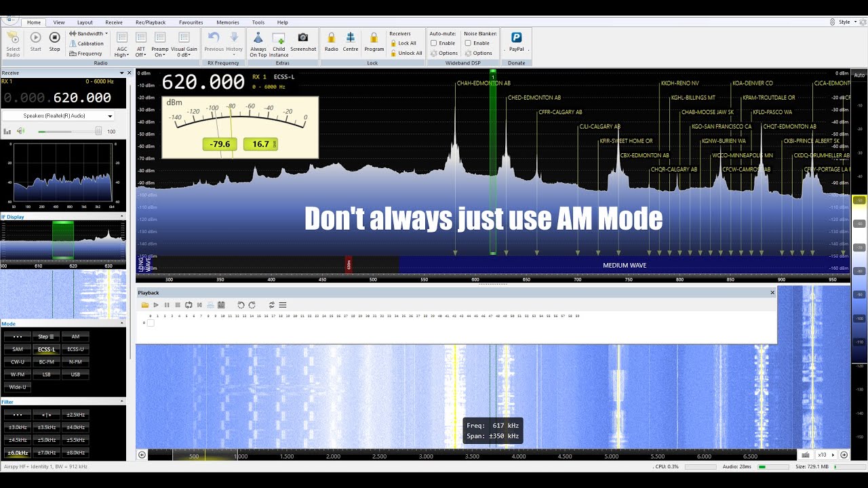Click Lock All receivers

pyautogui.click(x=403, y=43)
